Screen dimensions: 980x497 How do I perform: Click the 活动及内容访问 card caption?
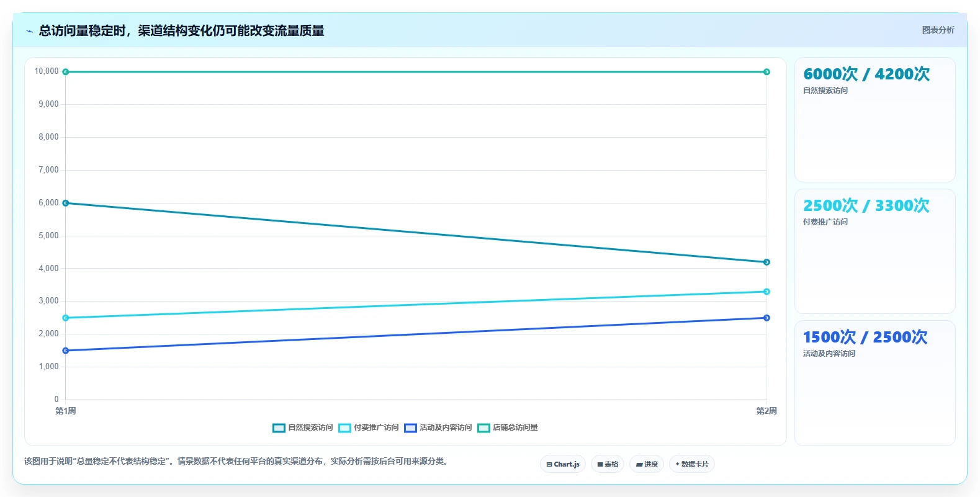[829, 354]
